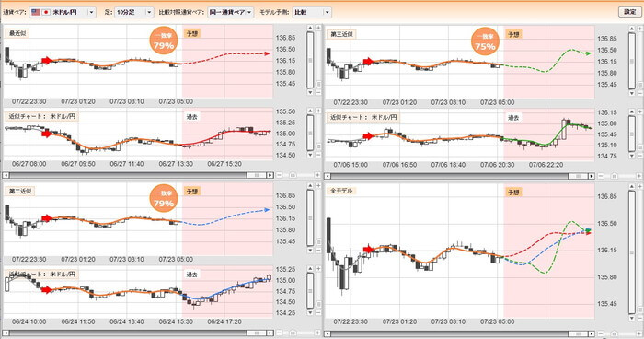This screenshot has width=644, height=339.
Task: Click horizontal zoom-in plus under 最近似 panel
Action: [317, 175]
